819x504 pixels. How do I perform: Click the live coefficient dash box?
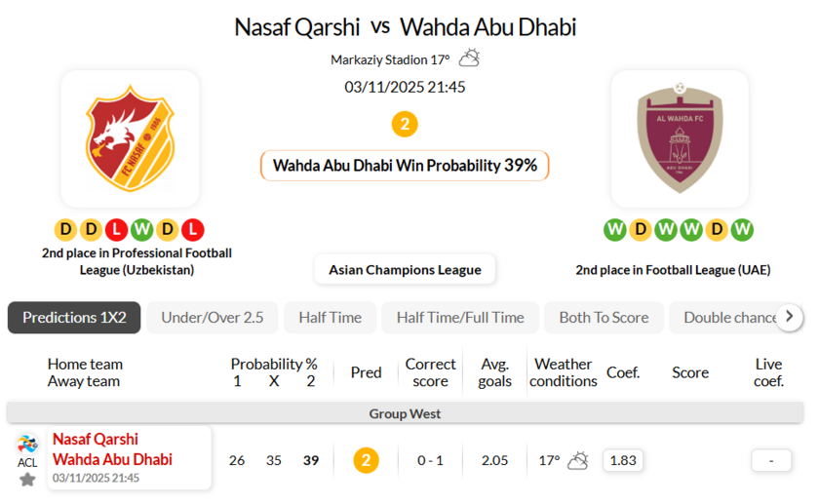click(771, 460)
